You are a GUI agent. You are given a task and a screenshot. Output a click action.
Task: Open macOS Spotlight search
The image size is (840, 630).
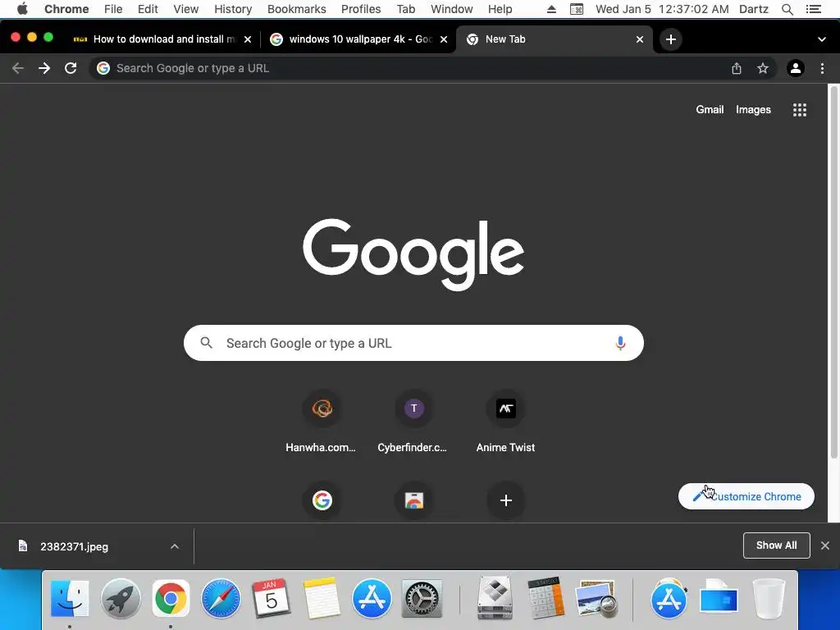pos(787,9)
